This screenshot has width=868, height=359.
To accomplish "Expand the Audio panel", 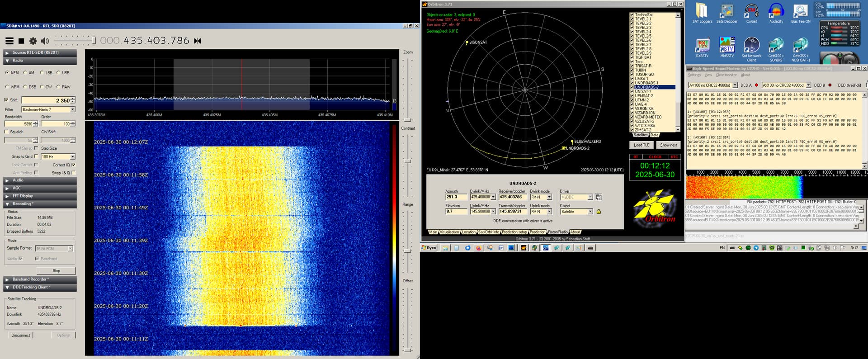I will [40, 180].
